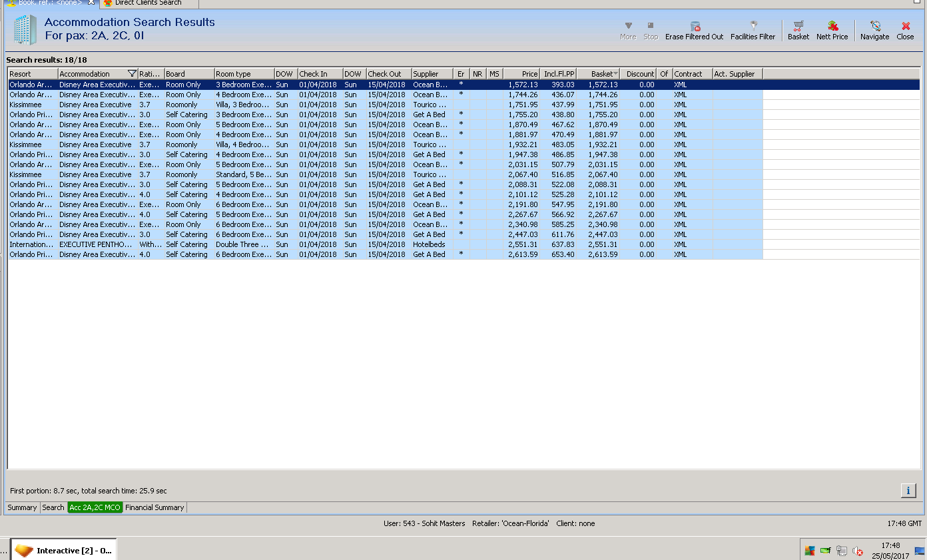Screen dimensions: 927x560
Task: Sort by the Check Out column header
Action: (x=389, y=74)
